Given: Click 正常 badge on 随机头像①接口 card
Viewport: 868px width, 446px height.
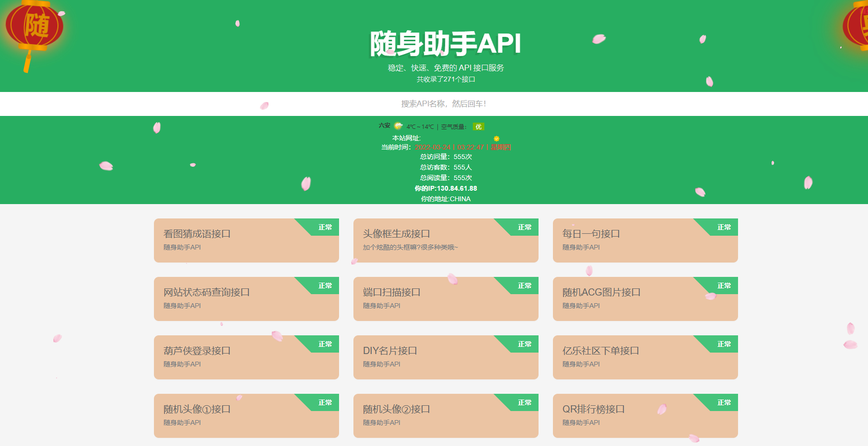Looking at the screenshot, I should pos(325,402).
